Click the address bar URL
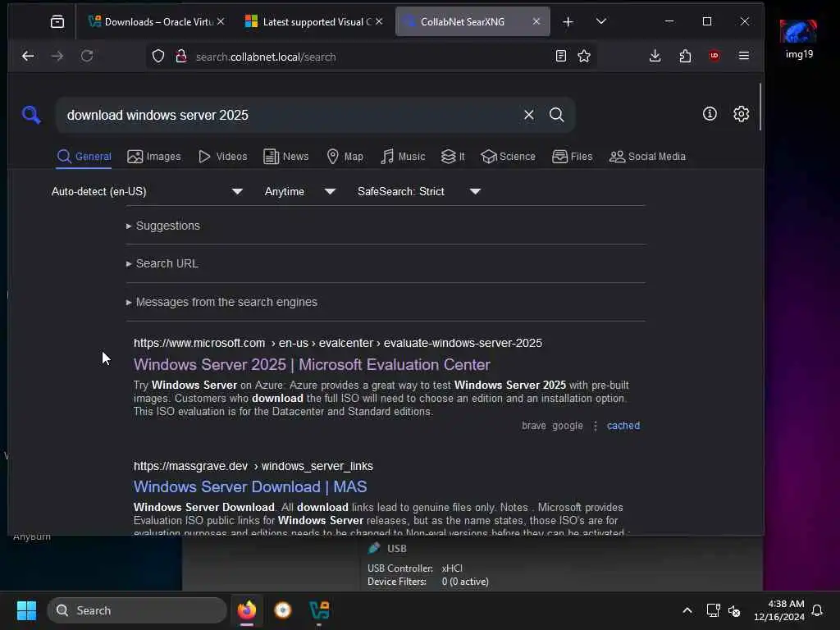This screenshot has width=840, height=630. point(266,57)
